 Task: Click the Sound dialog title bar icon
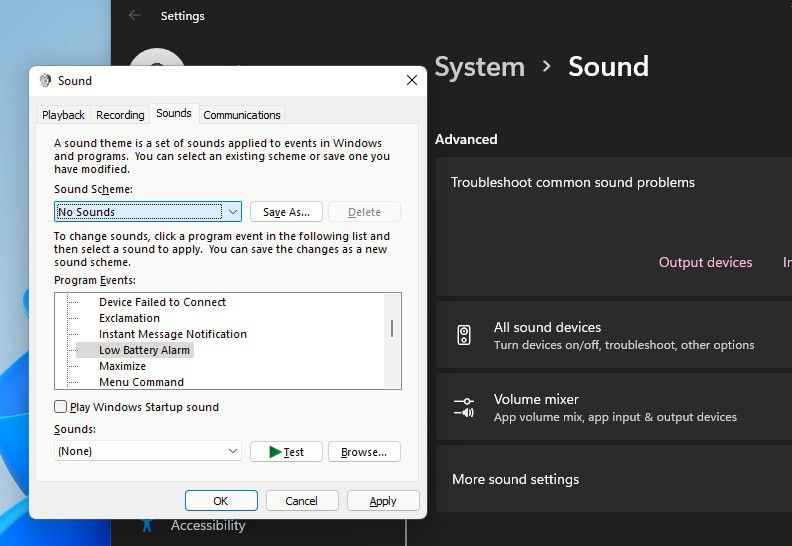tap(45, 81)
